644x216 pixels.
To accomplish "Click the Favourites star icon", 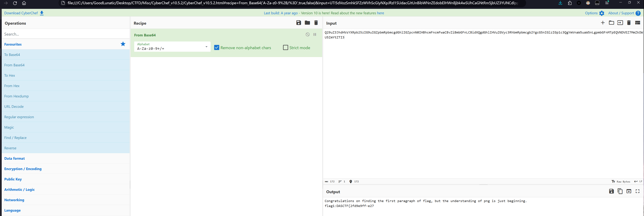I will pyautogui.click(x=123, y=44).
